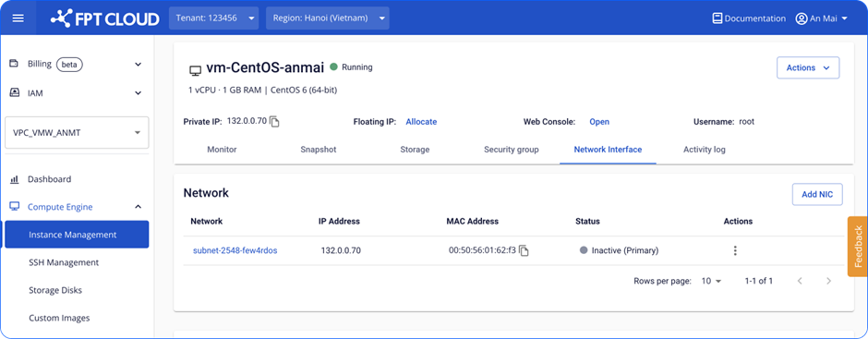Click the MAC Address column header

[472, 221]
